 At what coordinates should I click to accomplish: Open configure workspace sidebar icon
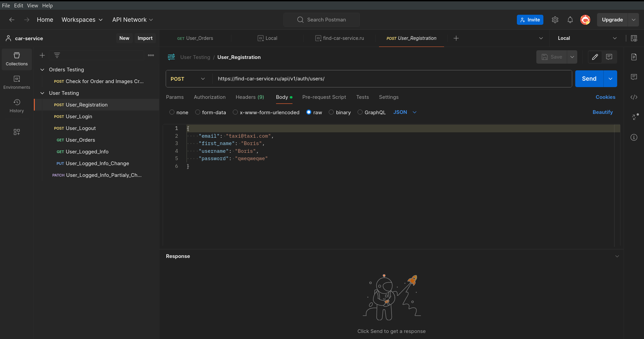[x=17, y=132]
